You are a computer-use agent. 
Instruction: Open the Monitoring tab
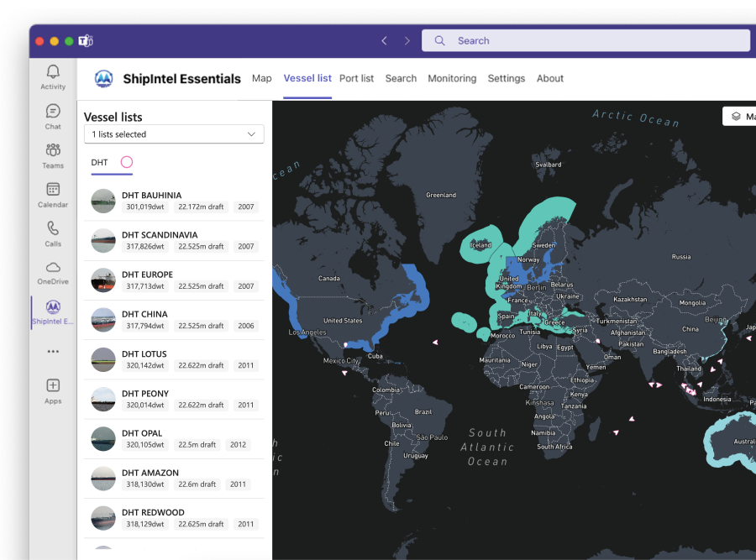click(452, 78)
